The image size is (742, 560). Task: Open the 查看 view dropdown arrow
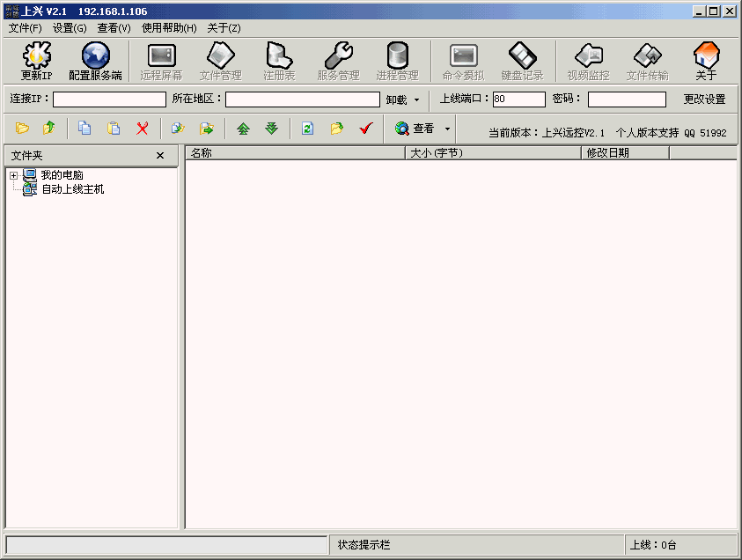[x=447, y=129]
